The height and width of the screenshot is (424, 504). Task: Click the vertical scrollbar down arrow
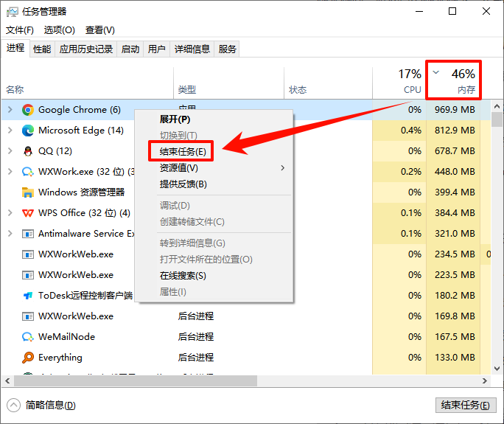[x=497, y=369]
